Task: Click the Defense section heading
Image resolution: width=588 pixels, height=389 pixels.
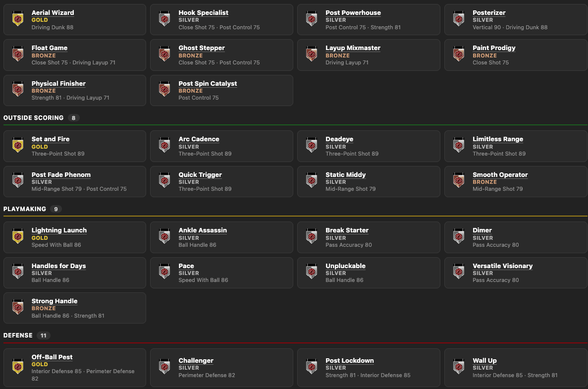Action: click(18, 335)
